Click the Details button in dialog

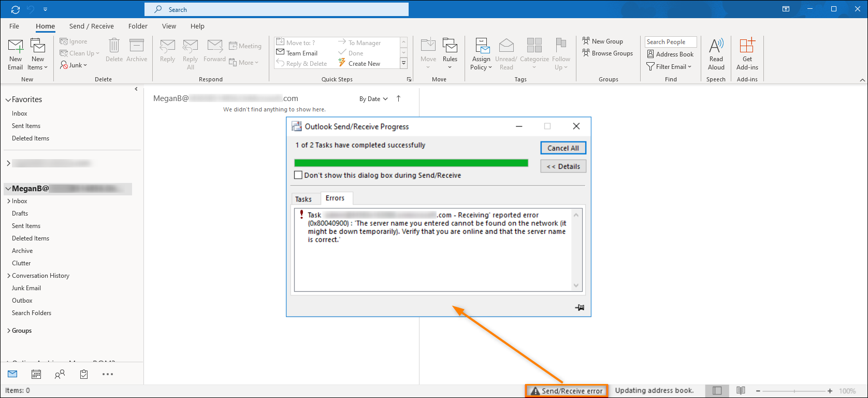pyautogui.click(x=563, y=166)
